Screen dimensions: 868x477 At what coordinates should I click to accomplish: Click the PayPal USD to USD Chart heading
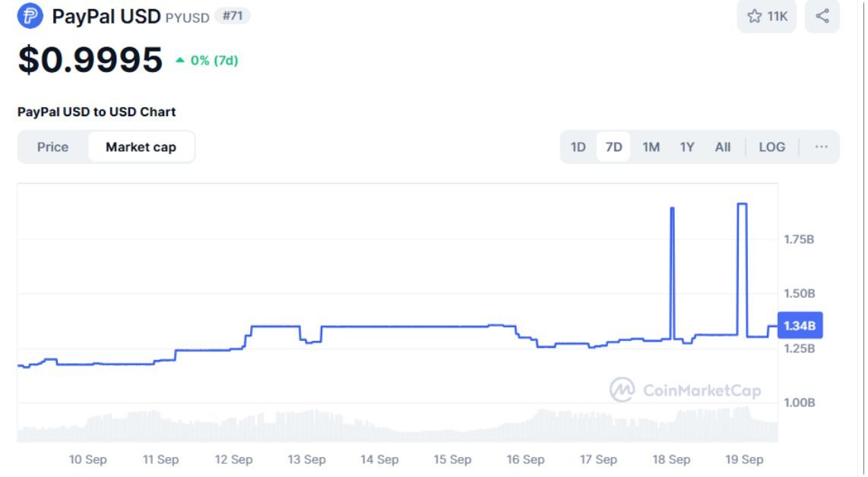pos(97,112)
